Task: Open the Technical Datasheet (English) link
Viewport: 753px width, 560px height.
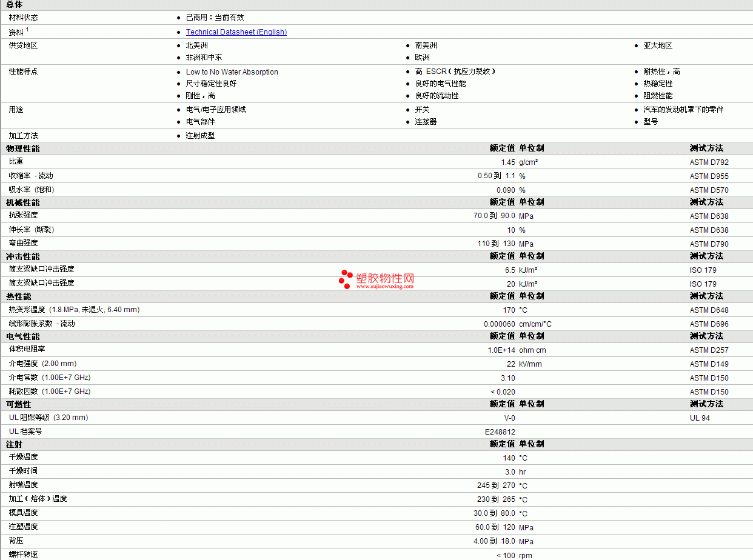Action: tap(236, 32)
